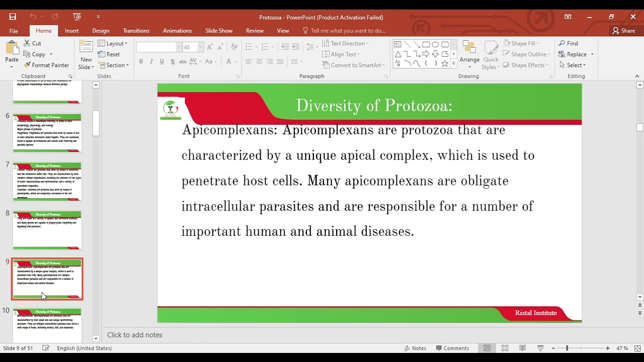Change the font color
Screen dimensions: 644x362
click(x=230, y=61)
